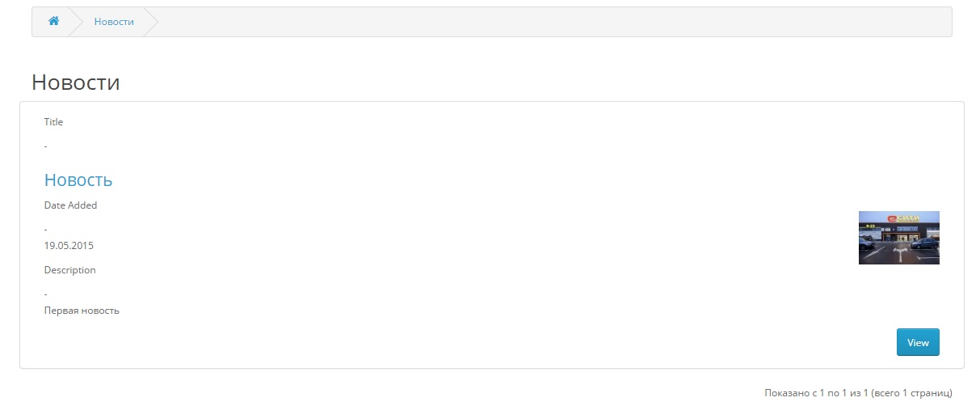Select the Title label text
This screenshot has width=980, height=406.
click(x=53, y=122)
